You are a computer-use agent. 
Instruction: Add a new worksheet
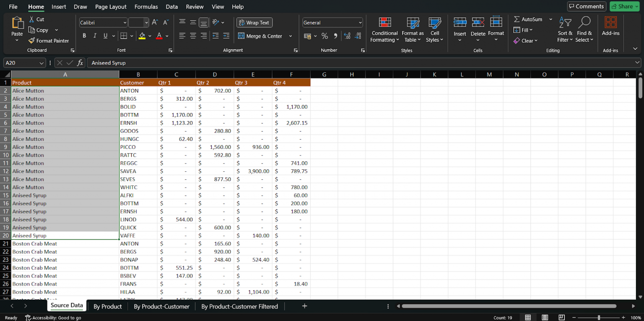304,306
